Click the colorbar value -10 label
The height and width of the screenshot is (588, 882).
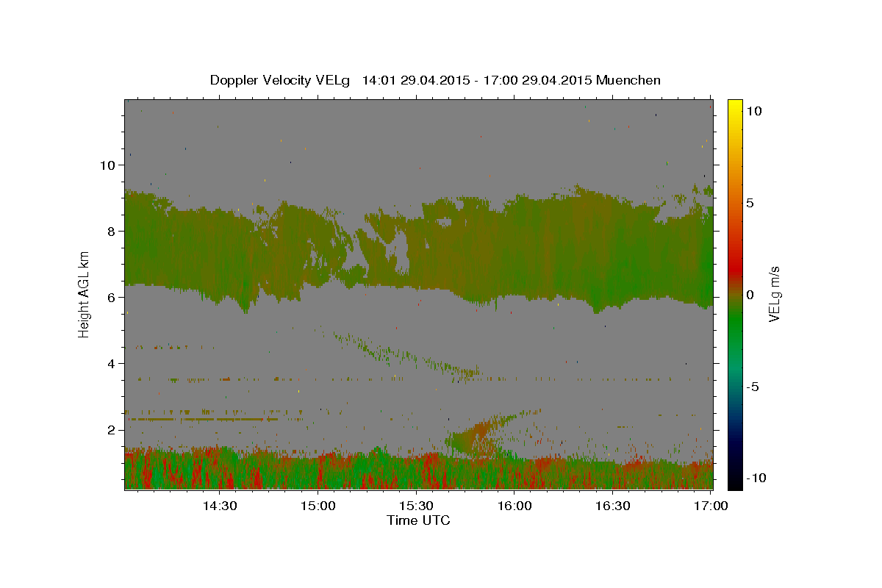click(756, 478)
